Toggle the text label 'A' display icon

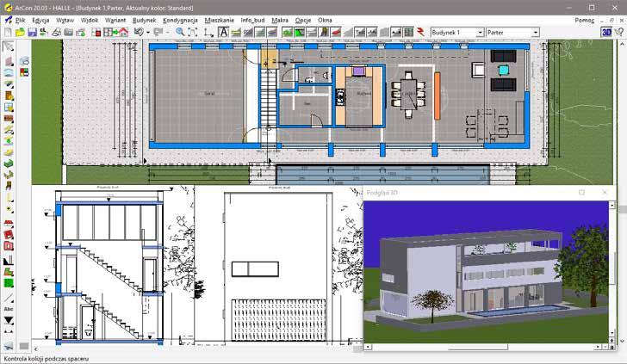click(x=223, y=33)
